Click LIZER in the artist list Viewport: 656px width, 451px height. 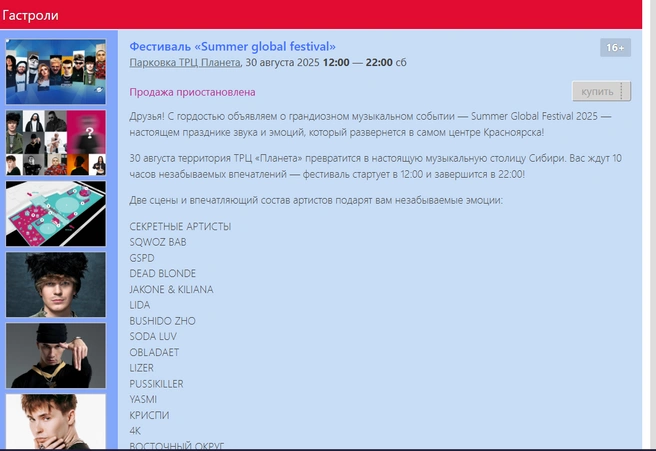pos(141,368)
